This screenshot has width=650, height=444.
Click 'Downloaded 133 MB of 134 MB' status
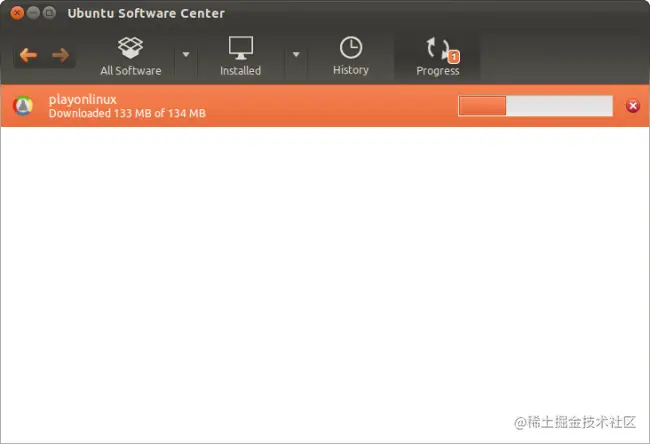tap(127, 113)
